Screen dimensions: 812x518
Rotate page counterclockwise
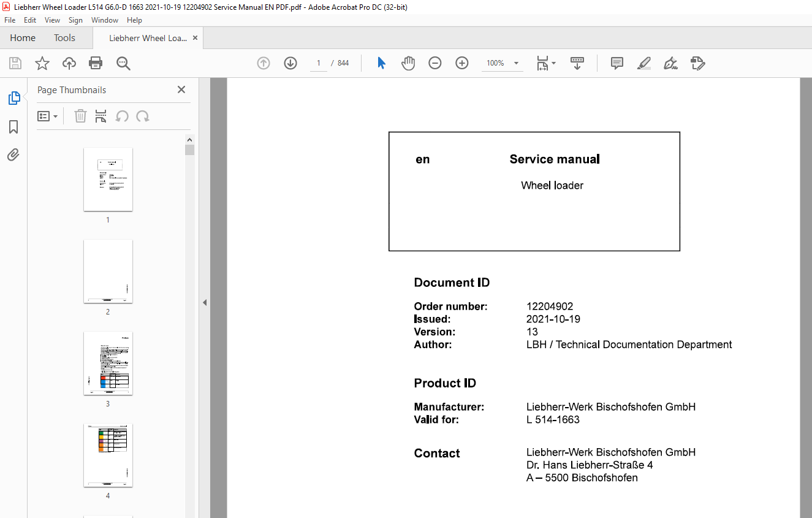[123, 116]
